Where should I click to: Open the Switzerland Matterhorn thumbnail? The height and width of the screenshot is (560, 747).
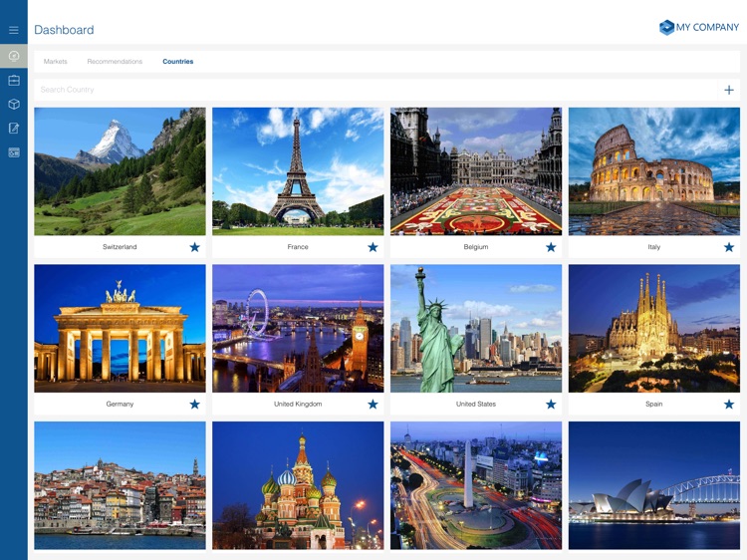tap(120, 171)
